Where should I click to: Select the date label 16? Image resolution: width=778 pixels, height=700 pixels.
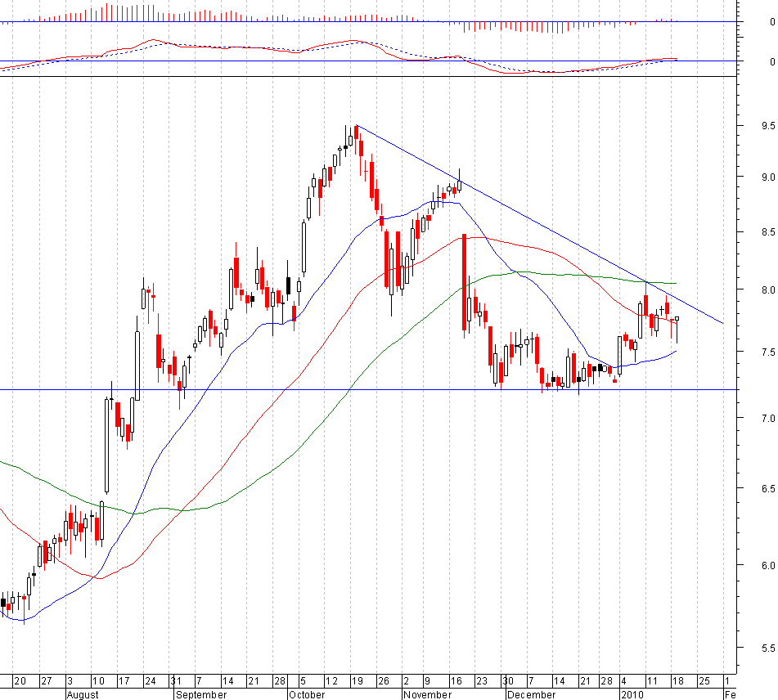coord(456,680)
